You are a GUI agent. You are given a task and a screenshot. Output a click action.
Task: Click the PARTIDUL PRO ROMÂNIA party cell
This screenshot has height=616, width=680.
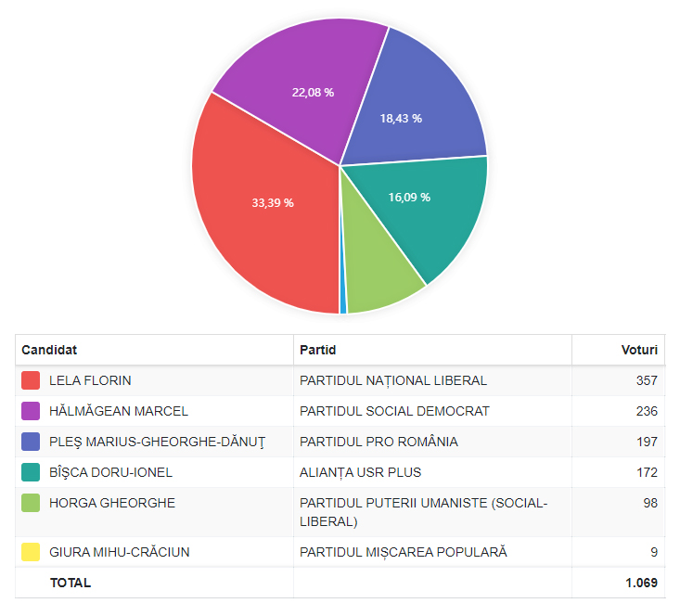point(378,442)
